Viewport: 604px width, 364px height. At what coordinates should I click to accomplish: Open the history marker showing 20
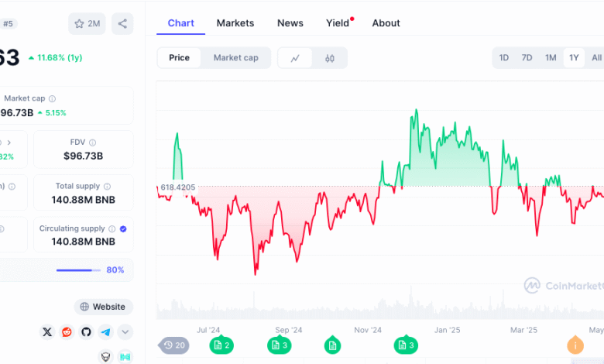[x=173, y=345]
